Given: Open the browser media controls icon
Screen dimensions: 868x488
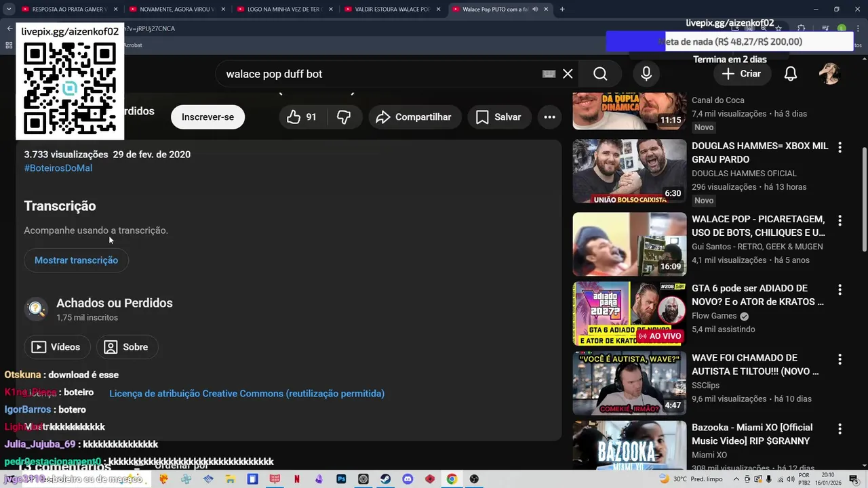Looking at the screenshot, I should coord(825,28).
